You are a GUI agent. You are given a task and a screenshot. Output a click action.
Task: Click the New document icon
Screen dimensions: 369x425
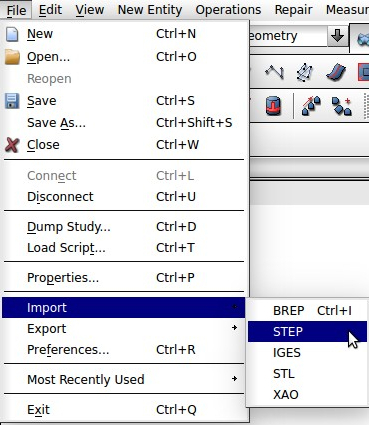coord(12,34)
